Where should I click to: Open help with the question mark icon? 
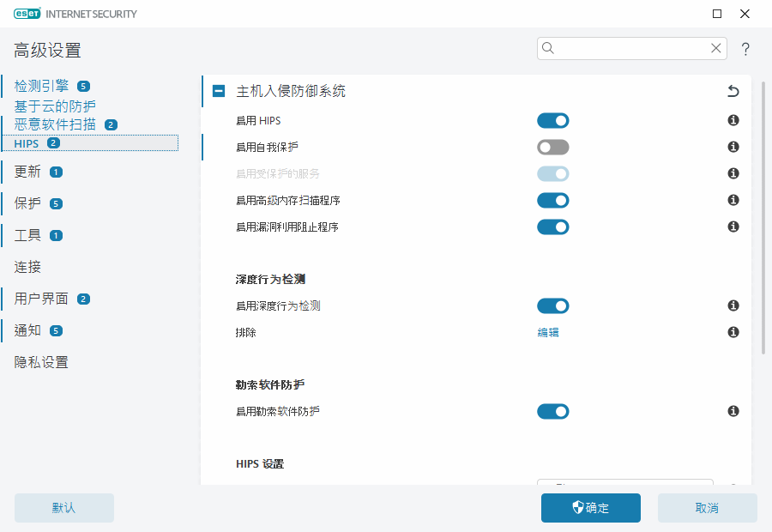(x=745, y=49)
